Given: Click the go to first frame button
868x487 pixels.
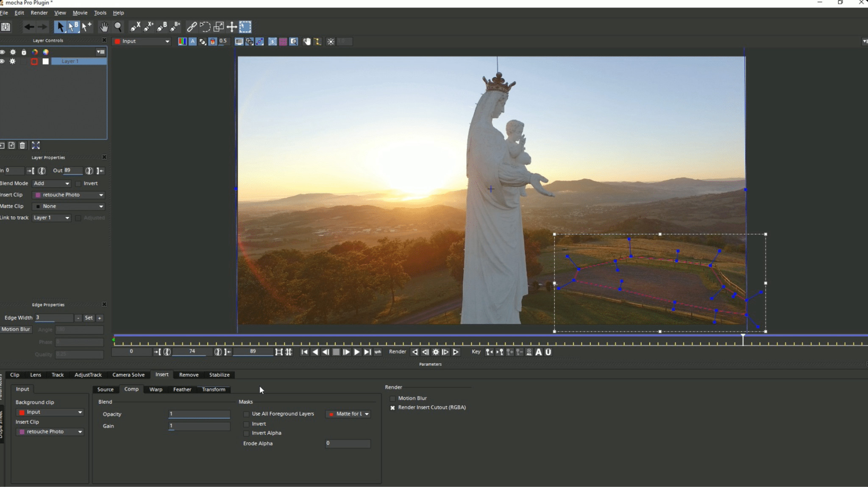Looking at the screenshot, I should [x=304, y=352].
